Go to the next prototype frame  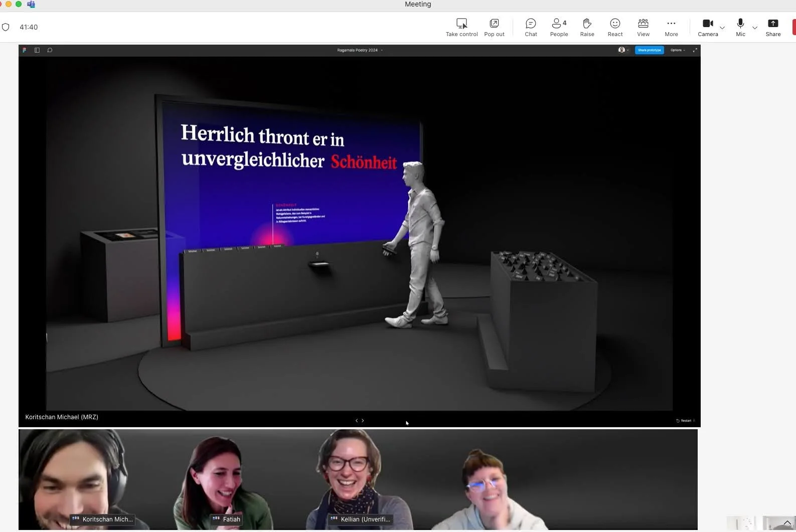pos(363,421)
